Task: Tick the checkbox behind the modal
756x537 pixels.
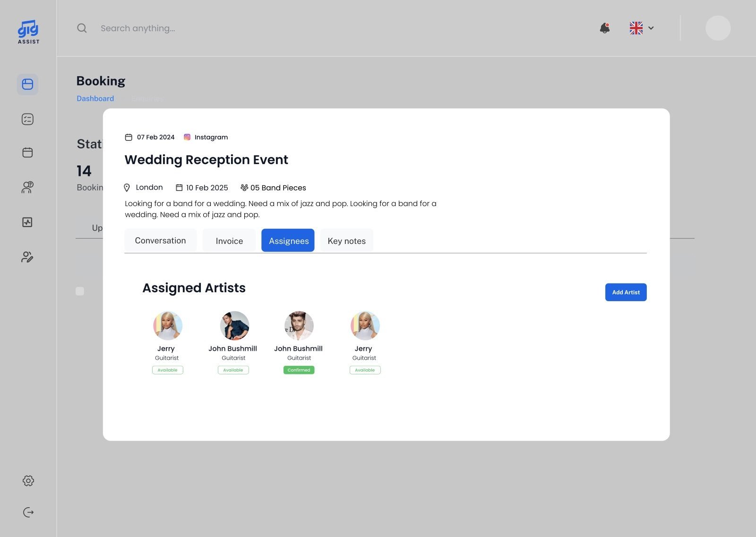Action: [x=80, y=291]
